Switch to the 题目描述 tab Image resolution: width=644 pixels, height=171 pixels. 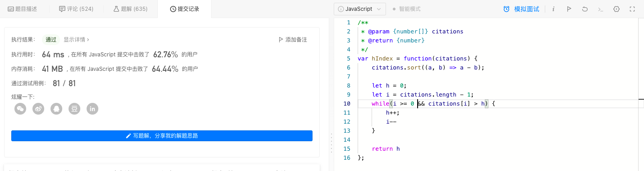tap(23, 9)
